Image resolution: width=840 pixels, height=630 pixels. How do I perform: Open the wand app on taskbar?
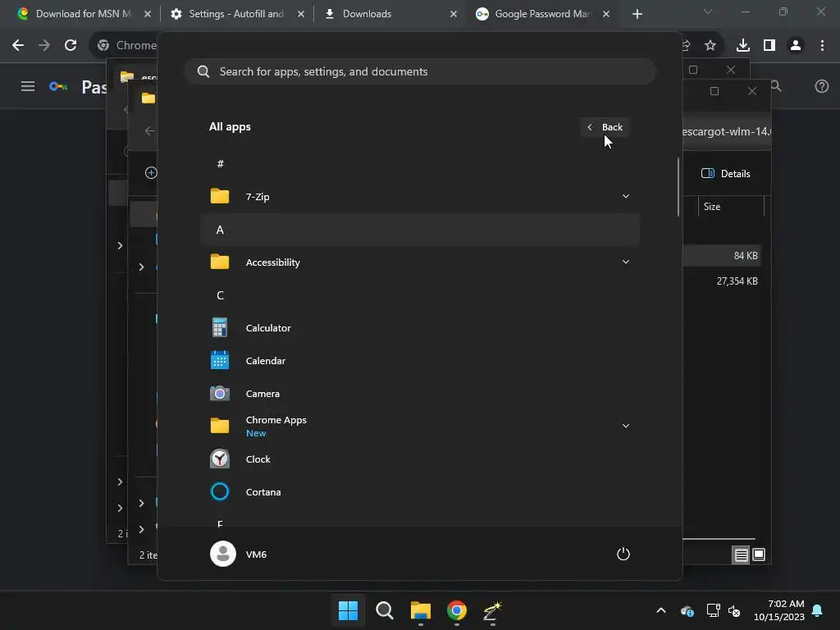coord(492,610)
